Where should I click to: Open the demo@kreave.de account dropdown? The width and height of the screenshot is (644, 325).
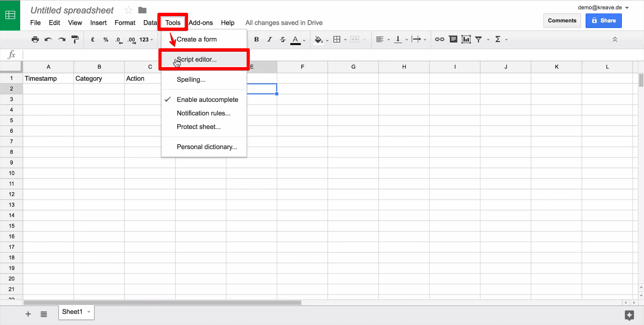(x=603, y=8)
